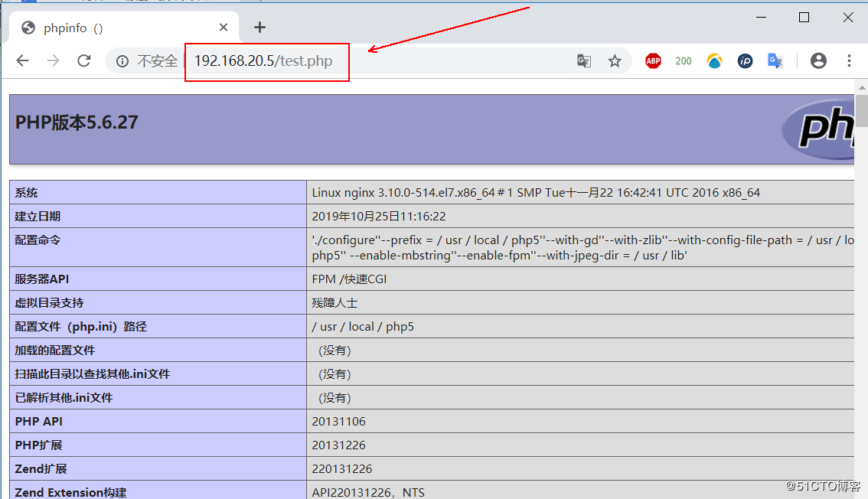Click the address bar URL 192.168.20.5/test.php

click(263, 61)
